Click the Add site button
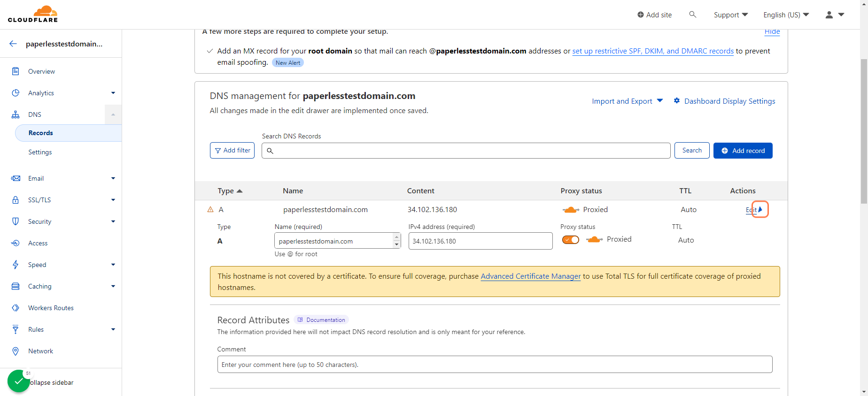This screenshot has height=396, width=868. point(654,15)
